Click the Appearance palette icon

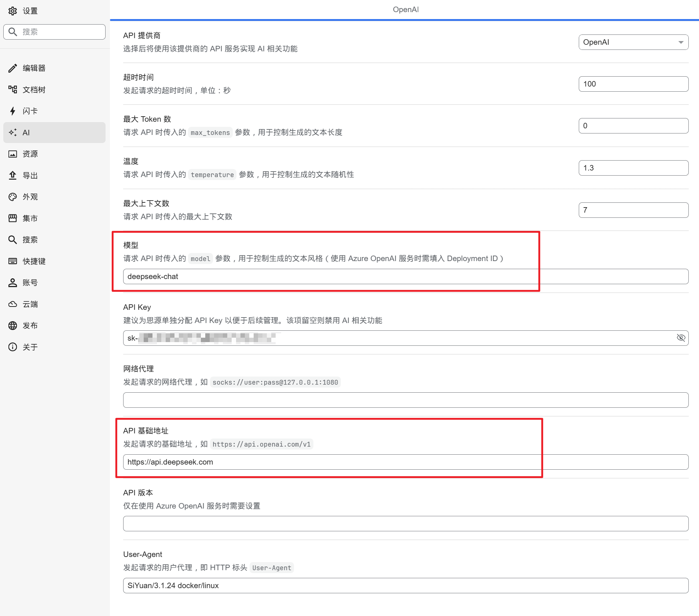[x=13, y=197]
